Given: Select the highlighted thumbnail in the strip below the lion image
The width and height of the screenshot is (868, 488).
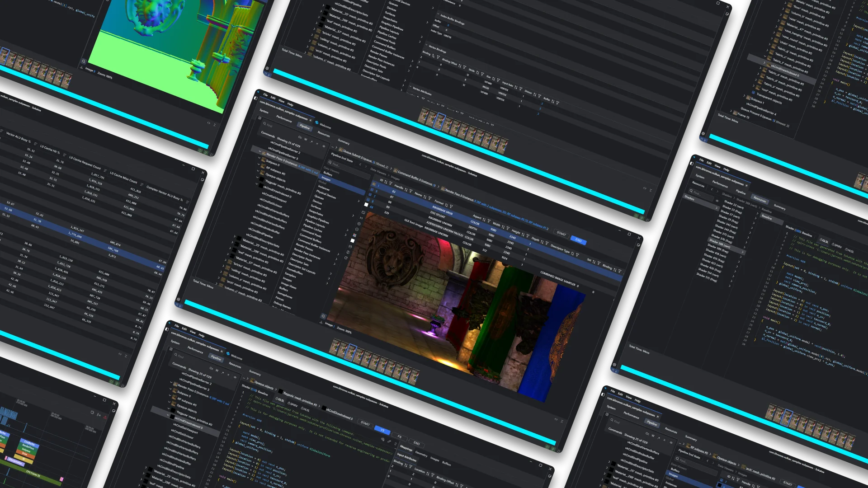Looking at the screenshot, I should [351, 352].
